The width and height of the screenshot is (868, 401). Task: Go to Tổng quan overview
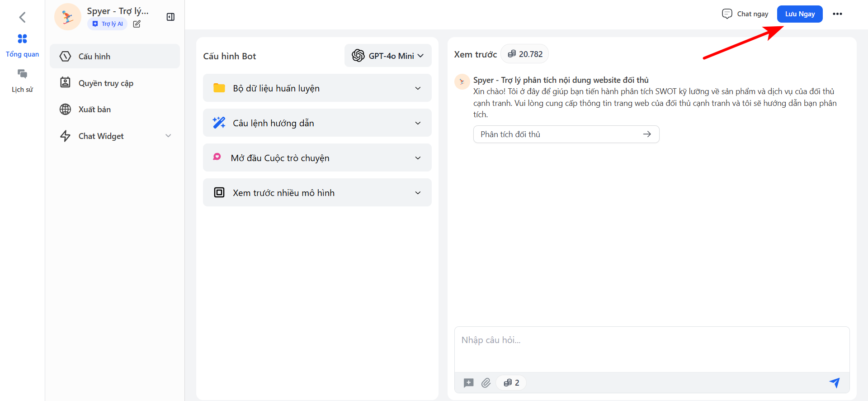(x=22, y=45)
